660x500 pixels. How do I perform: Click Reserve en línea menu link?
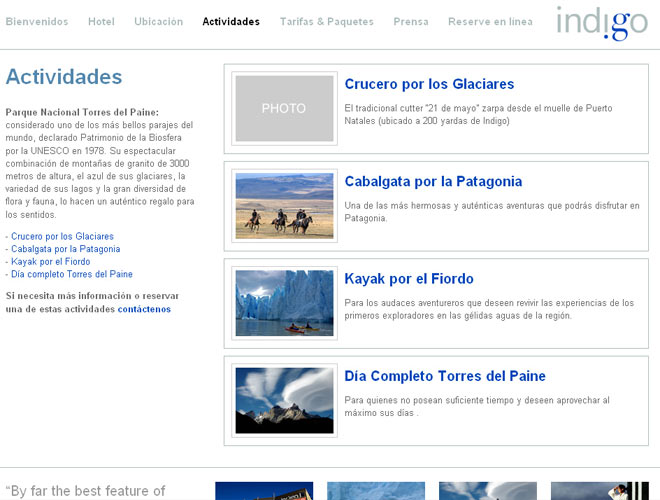490,21
